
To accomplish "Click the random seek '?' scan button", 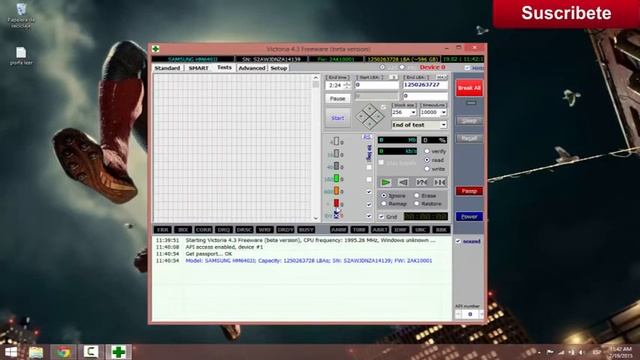I will [422, 182].
